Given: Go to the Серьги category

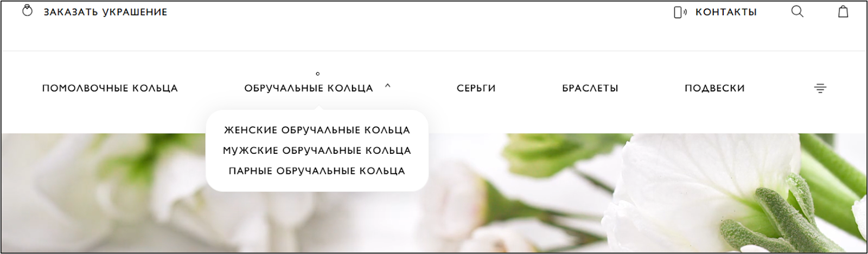Looking at the screenshot, I should 476,88.
